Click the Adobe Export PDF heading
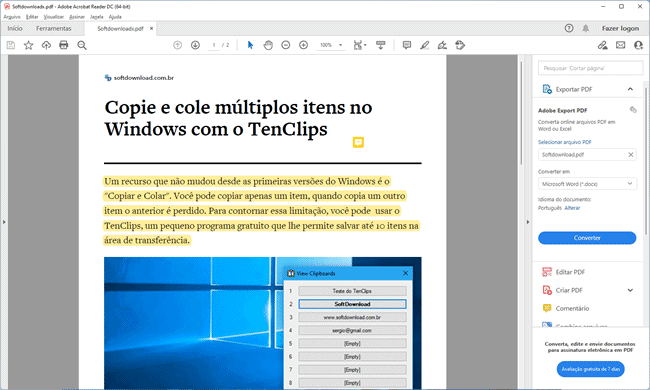This screenshot has width=650, height=390. click(563, 110)
